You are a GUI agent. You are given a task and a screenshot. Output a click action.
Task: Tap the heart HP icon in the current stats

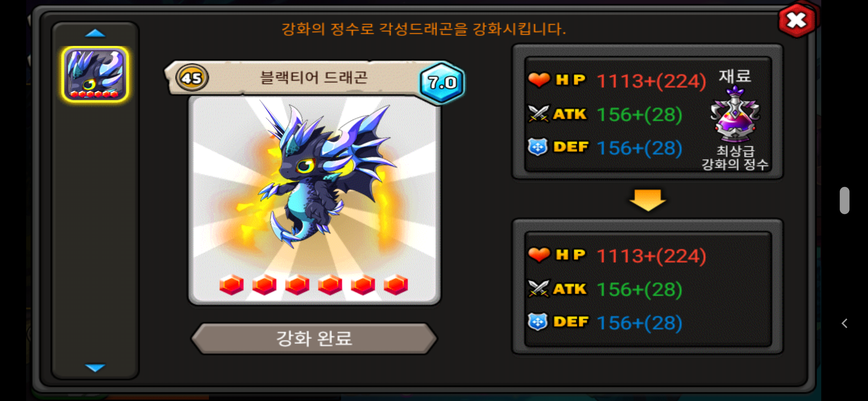click(x=539, y=80)
